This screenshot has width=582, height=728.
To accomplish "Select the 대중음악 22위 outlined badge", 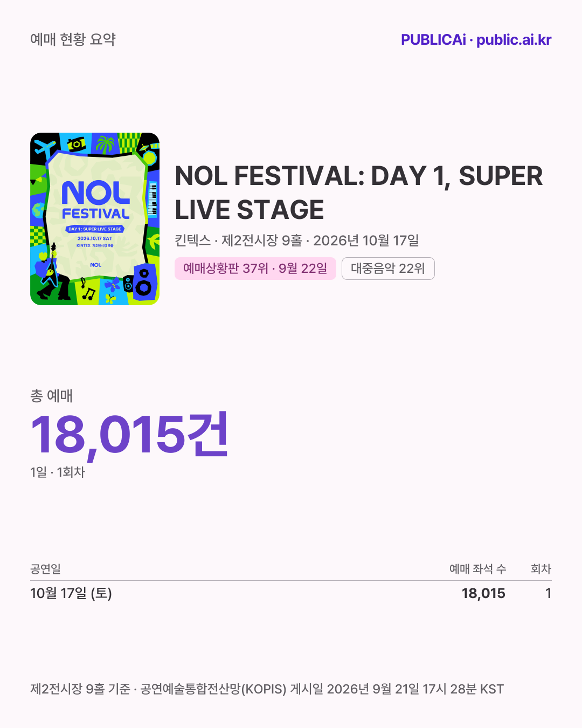I will point(388,269).
